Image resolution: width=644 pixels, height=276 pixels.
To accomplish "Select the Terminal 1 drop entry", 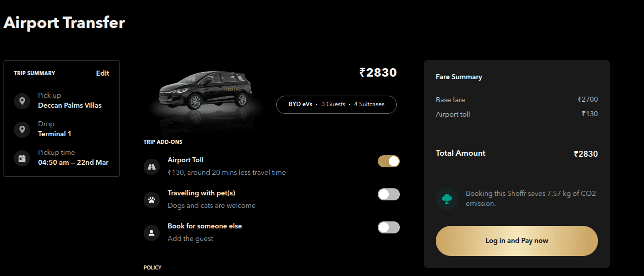I will [x=55, y=134].
